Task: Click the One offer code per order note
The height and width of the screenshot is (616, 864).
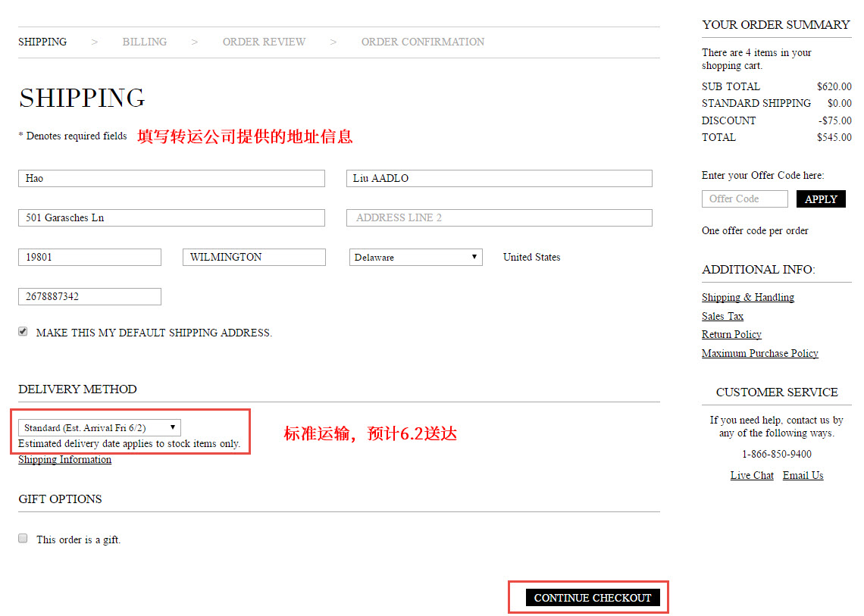Action: coord(755,231)
